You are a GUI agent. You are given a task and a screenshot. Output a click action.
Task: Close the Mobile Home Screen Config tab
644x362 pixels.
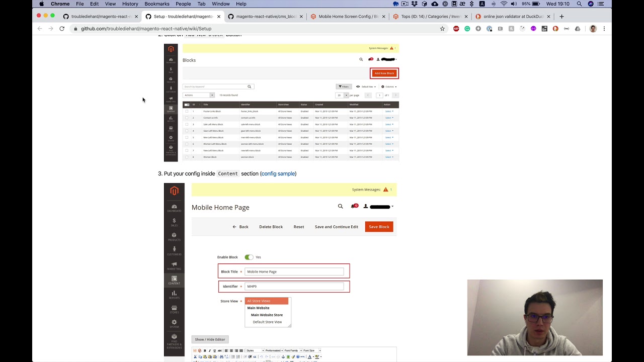pyautogui.click(x=384, y=17)
